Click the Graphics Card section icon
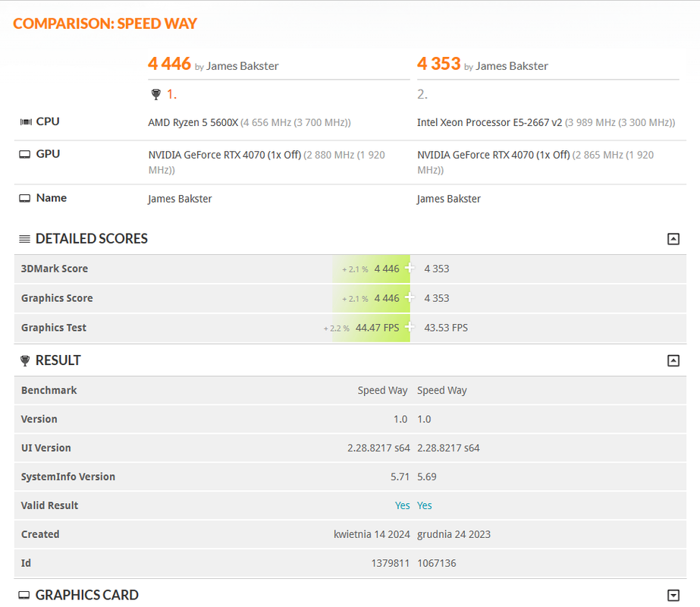Screen dimensions: 700x607 [x=24, y=595]
